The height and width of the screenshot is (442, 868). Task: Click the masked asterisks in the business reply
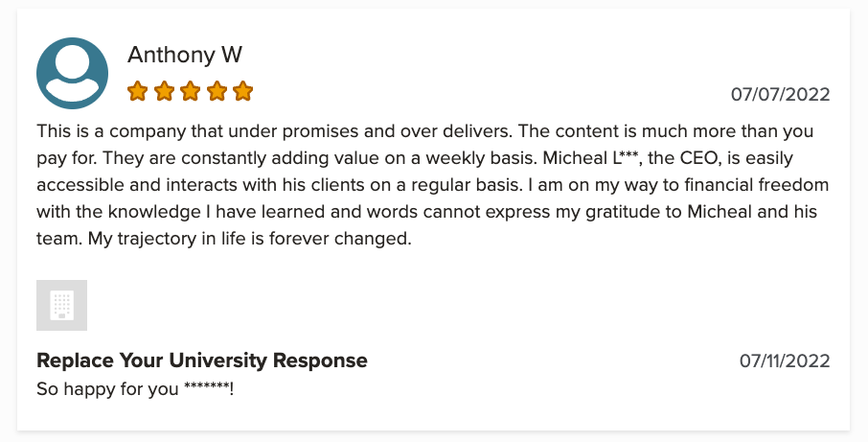click(x=207, y=387)
